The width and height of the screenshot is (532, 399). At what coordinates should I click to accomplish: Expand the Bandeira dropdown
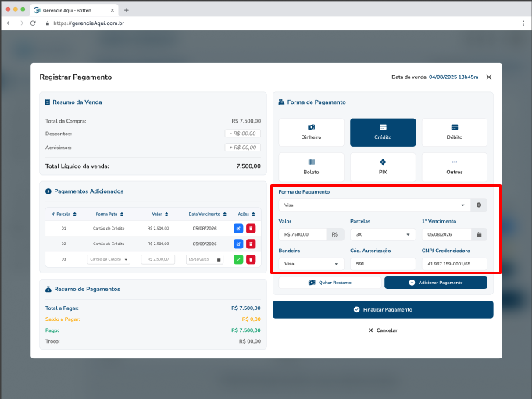pos(311,264)
